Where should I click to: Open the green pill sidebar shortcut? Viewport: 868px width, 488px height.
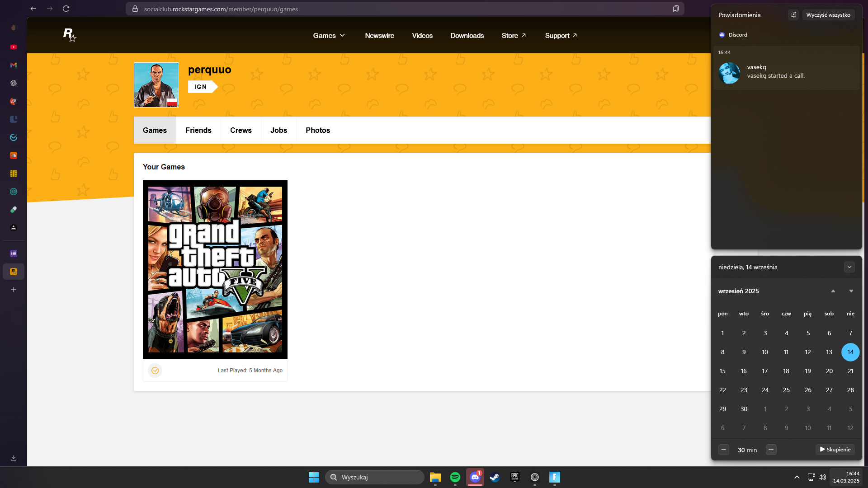14,210
